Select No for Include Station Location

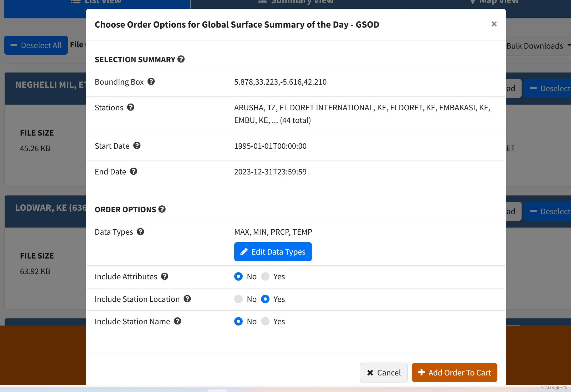pos(238,299)
